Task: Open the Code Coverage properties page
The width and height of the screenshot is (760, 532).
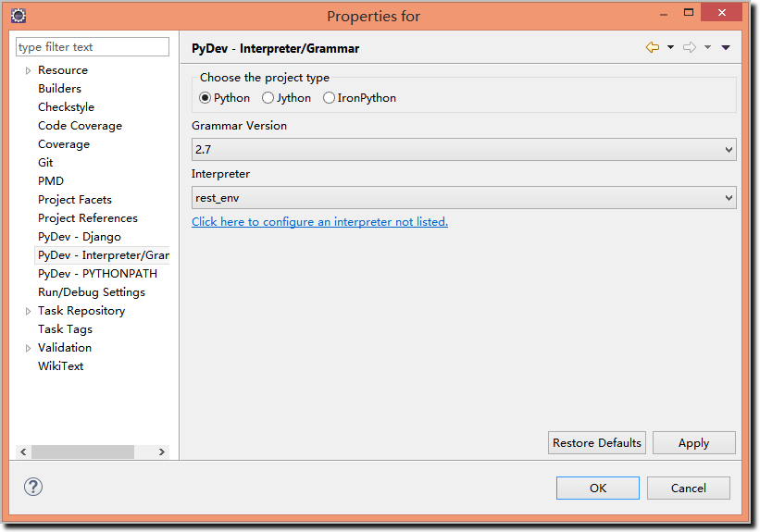Action: 80,126
